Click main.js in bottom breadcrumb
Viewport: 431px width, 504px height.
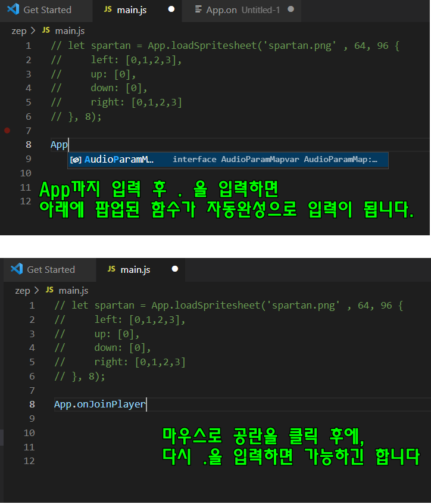[74, 291]
